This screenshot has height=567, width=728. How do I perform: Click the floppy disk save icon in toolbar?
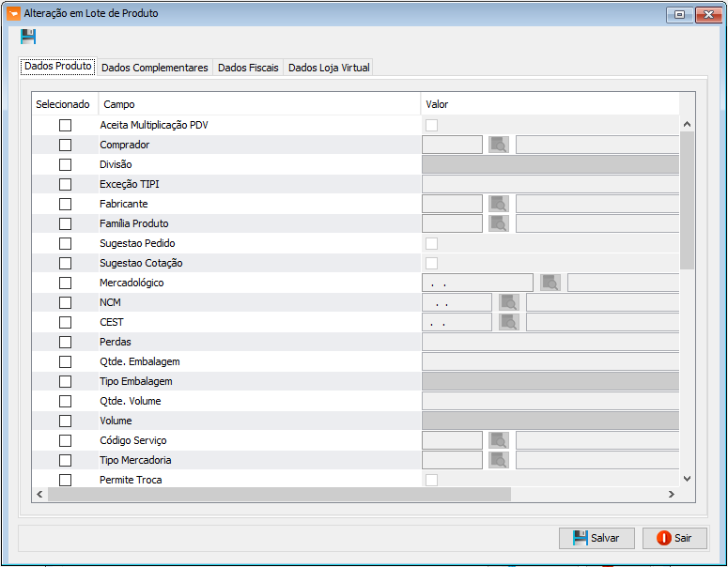tap(28, 37)
